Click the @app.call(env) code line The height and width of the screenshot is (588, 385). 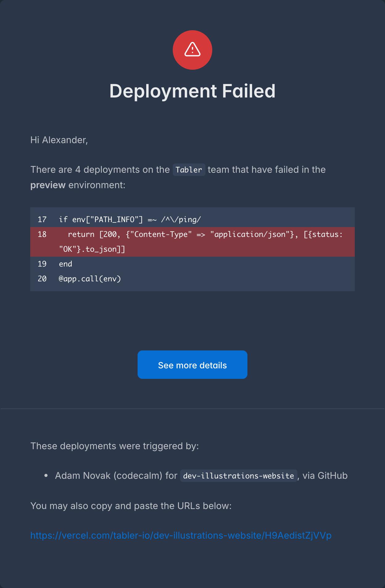pos(90,279)
